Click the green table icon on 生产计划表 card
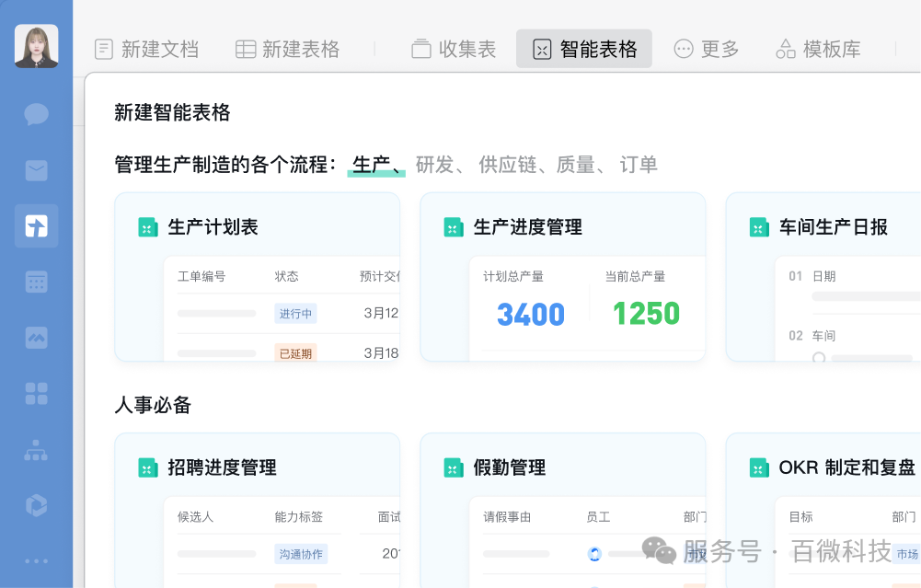 click(148, 225)
